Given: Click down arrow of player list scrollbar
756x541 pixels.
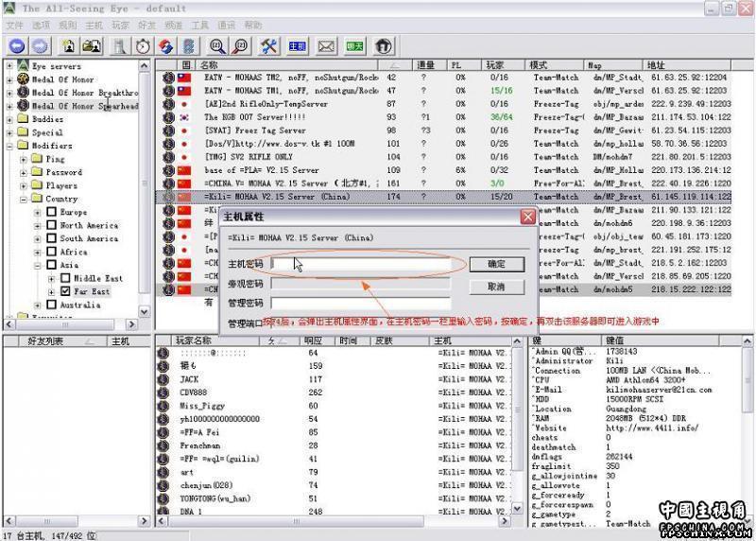Looking at the screenshot, I should (x=517, y=508).
